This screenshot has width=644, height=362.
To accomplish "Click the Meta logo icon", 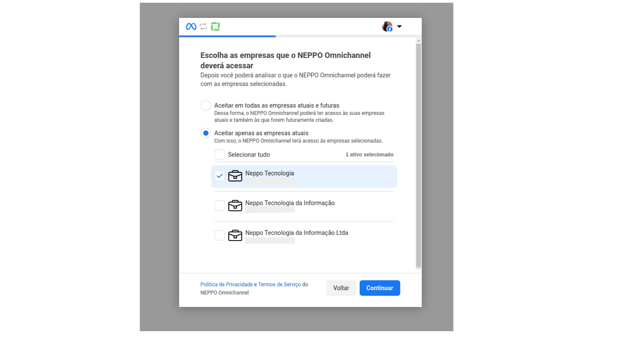I will click(191, 26).
